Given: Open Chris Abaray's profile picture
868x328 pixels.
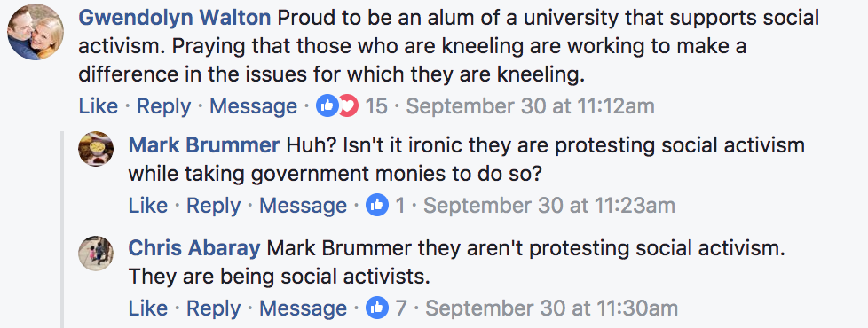Looking at the screenshot, I should click(x=96, y=254).
